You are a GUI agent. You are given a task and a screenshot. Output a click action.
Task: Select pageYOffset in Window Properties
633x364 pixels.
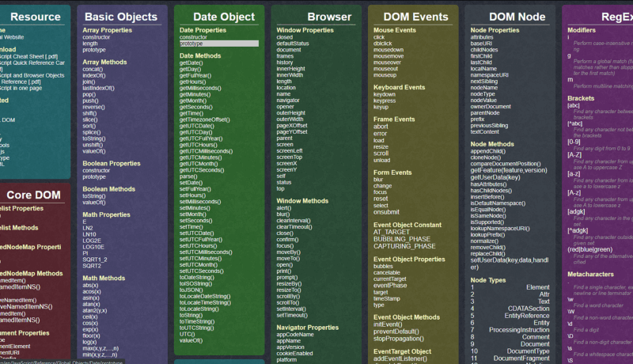(x=292, y=132)
